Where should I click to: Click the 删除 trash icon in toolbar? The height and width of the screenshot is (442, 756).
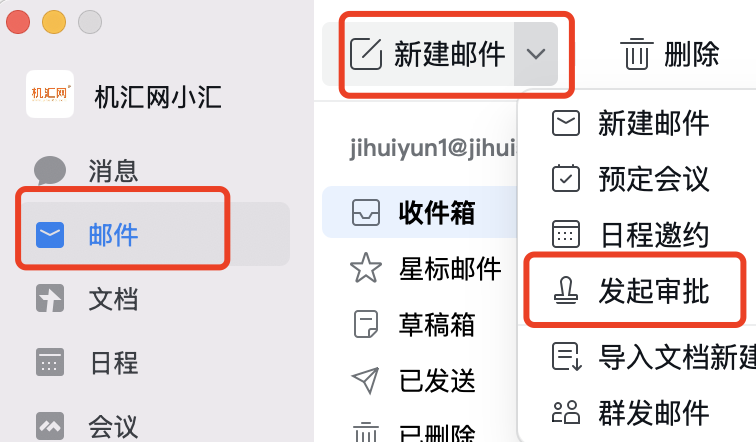pyautogui.click(x=636, y=54)
